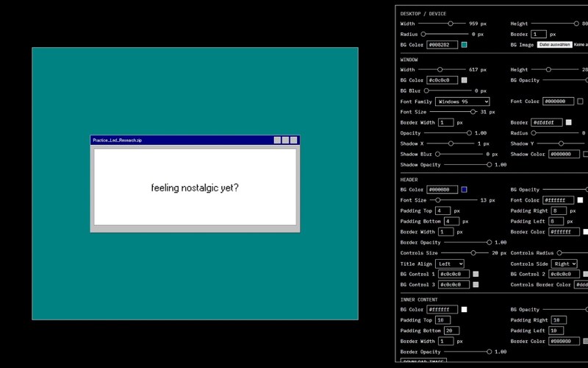Open the BG Control 3 color swatch
588x368 pixels.
point(476,285)
